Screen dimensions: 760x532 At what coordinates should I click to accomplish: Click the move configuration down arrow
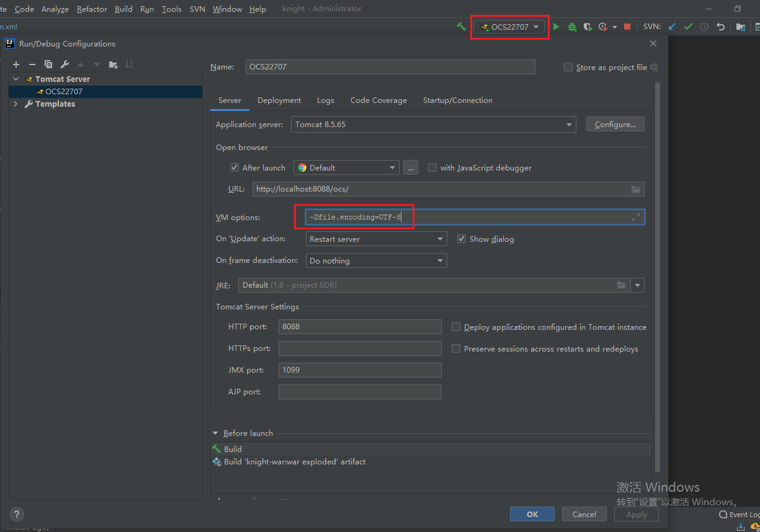tap(97, 64)
